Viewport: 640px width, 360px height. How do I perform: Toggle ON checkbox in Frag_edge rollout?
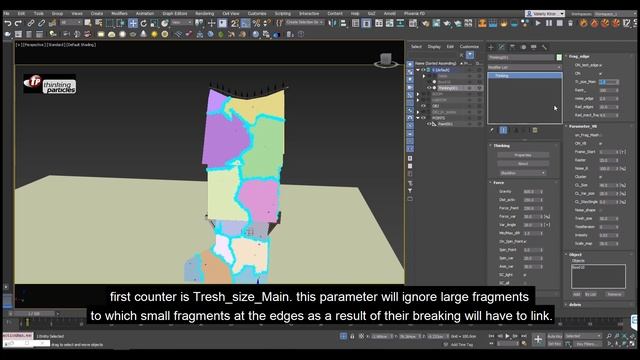(x=600, y=73)
